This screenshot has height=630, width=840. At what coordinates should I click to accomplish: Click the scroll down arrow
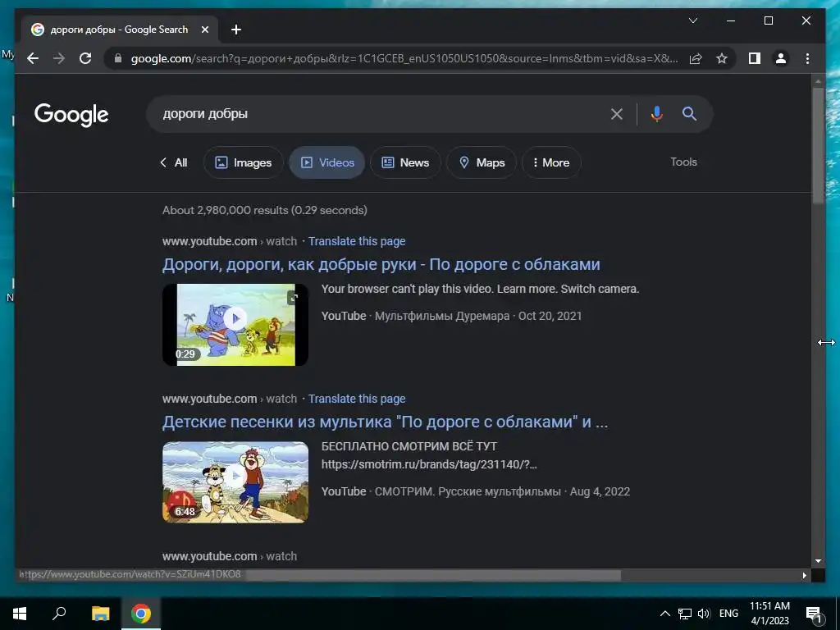[818, 561]
